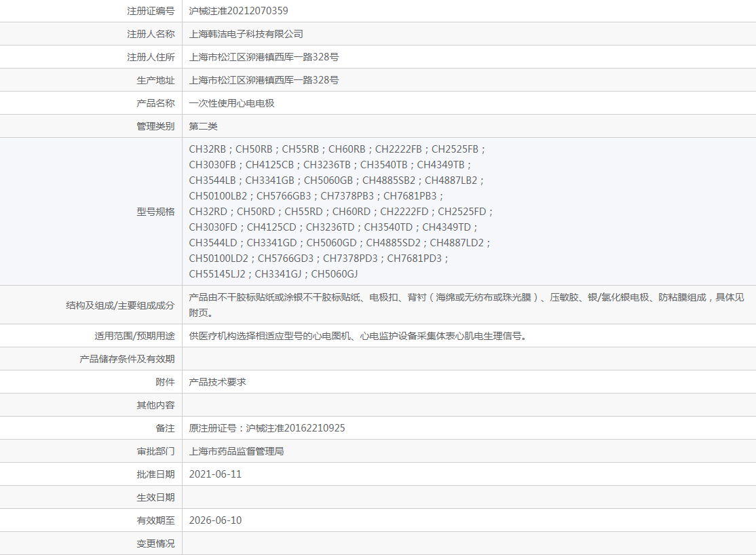Select model code CH4125CB
The height and width of the screenshot is (555, 756).
click(269, 165)
